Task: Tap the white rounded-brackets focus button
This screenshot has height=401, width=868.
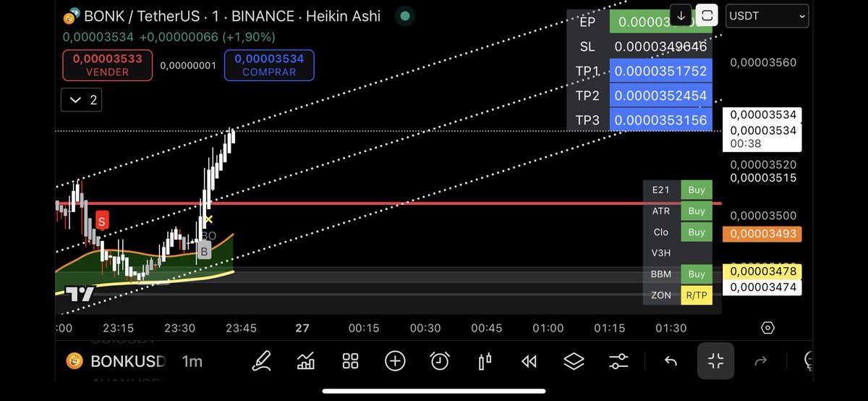Action: 707,15
